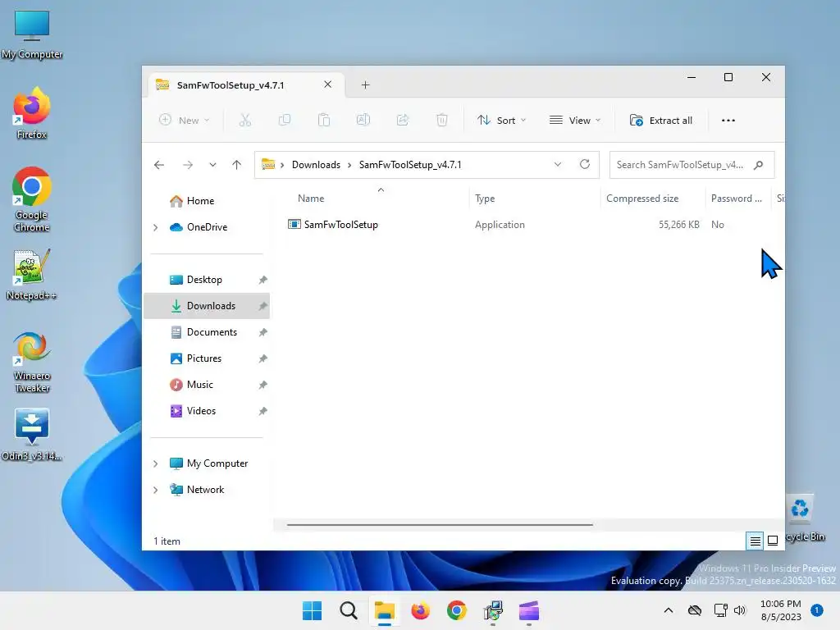Open Documents in navigation pane
The height and width of the screenshot is (630, 840).
point(212,332)
